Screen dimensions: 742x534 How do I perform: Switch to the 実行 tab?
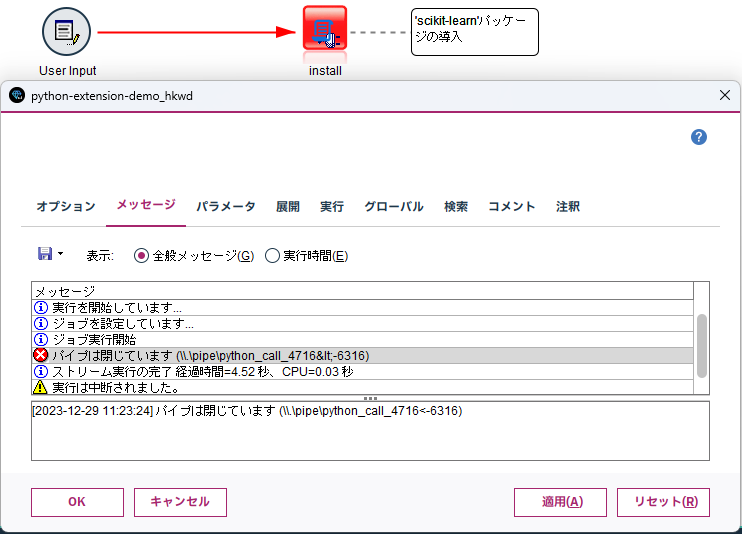coord(332,206)
